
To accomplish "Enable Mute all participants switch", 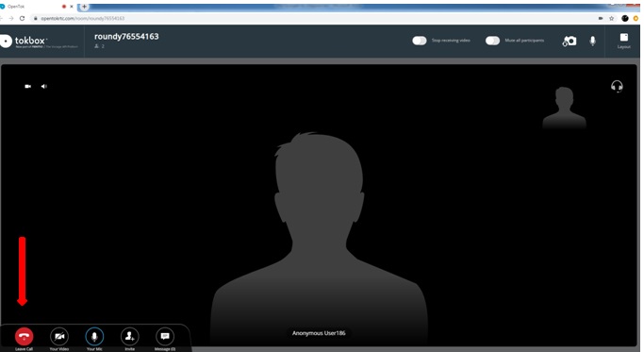I will pyautogui.click(x=492, y=41).
